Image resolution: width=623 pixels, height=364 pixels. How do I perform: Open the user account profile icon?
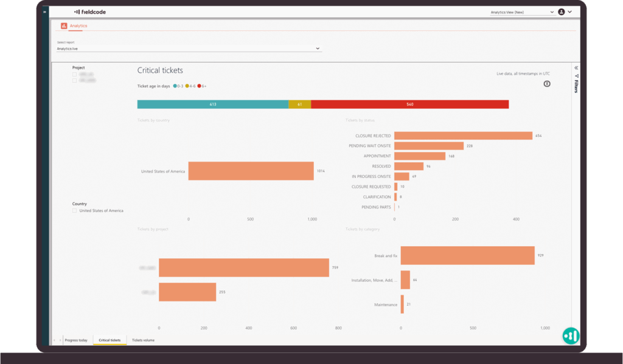[561, 12]
